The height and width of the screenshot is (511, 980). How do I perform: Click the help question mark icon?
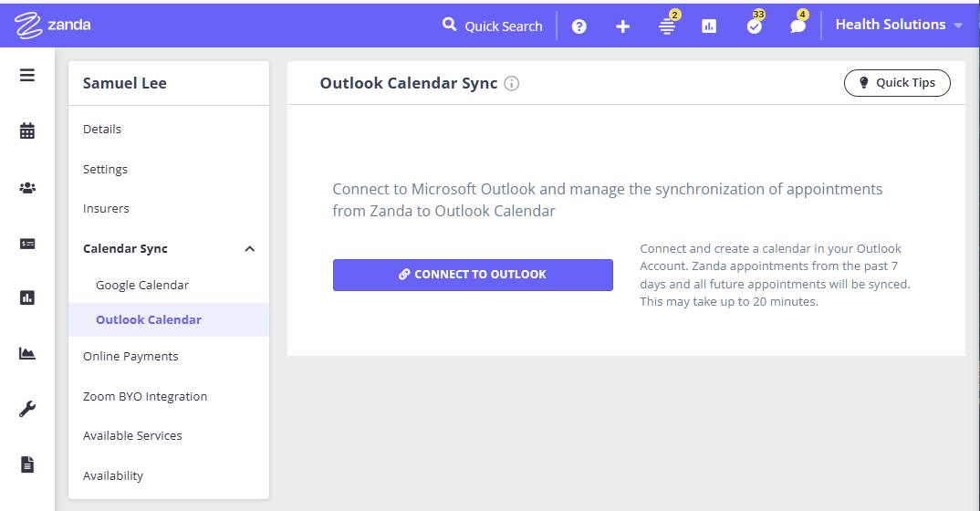pos(579,26)
